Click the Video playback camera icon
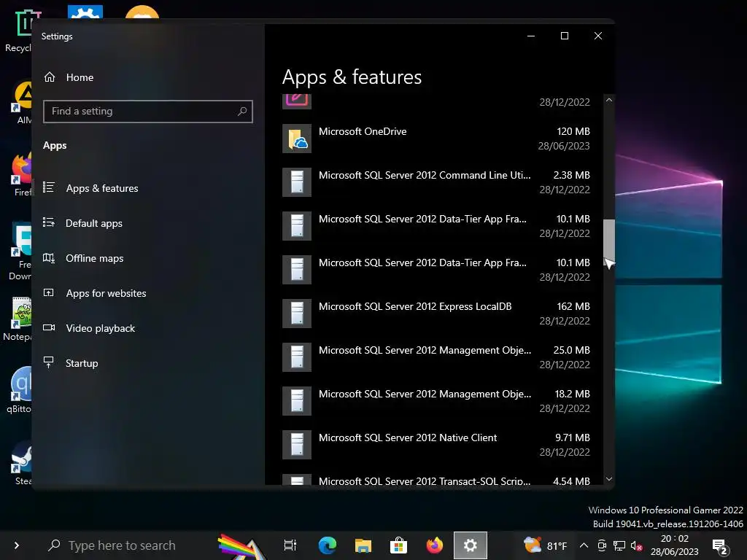747x560 pixels. click(x=49, y=327)
